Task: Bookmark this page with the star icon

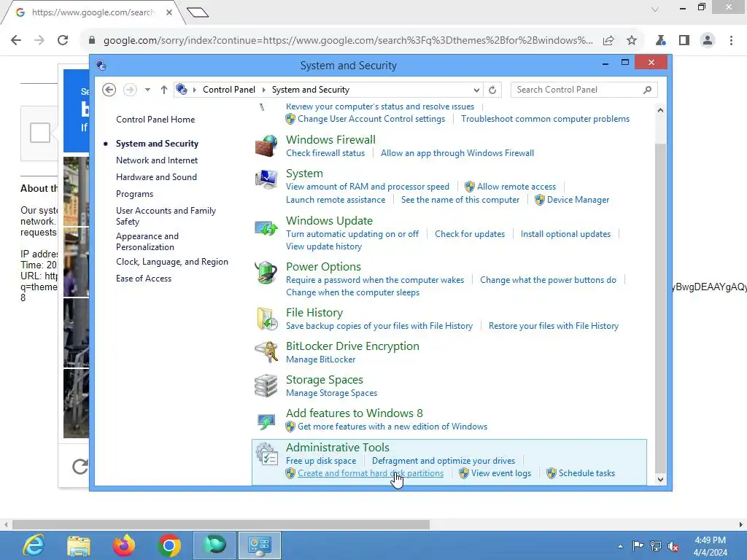Action: [632, 41]
